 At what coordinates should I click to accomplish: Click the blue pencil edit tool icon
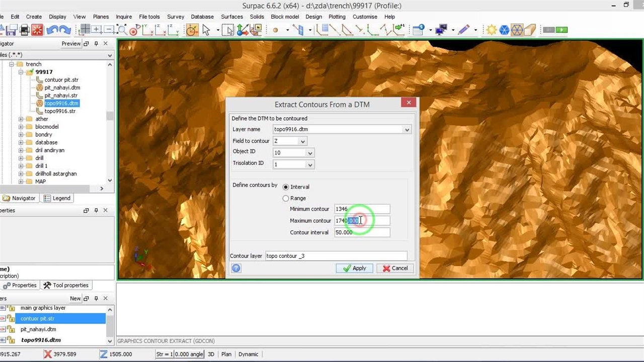(x=463, y=30)
